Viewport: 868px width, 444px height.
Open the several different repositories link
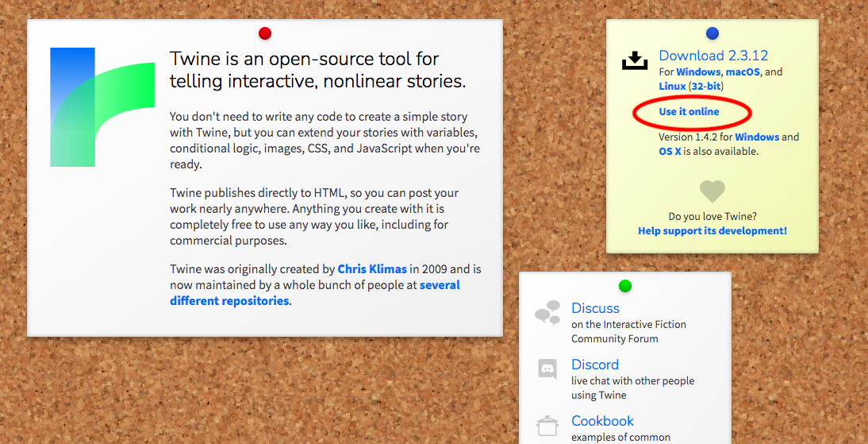[315, 293]
